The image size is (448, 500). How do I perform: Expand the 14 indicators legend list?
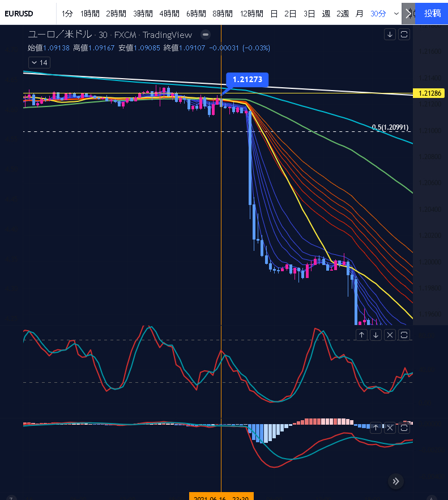tap(39, 62)
